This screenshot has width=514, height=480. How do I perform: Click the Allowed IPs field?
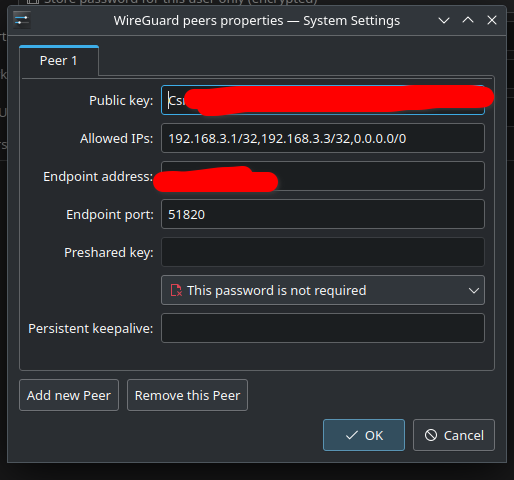click(x=323, y=138)
